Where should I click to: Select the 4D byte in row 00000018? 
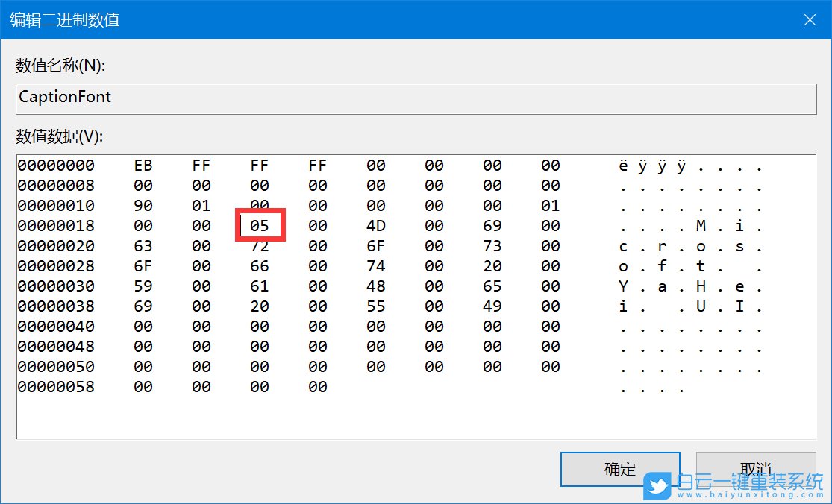click(x=375, y=225)
